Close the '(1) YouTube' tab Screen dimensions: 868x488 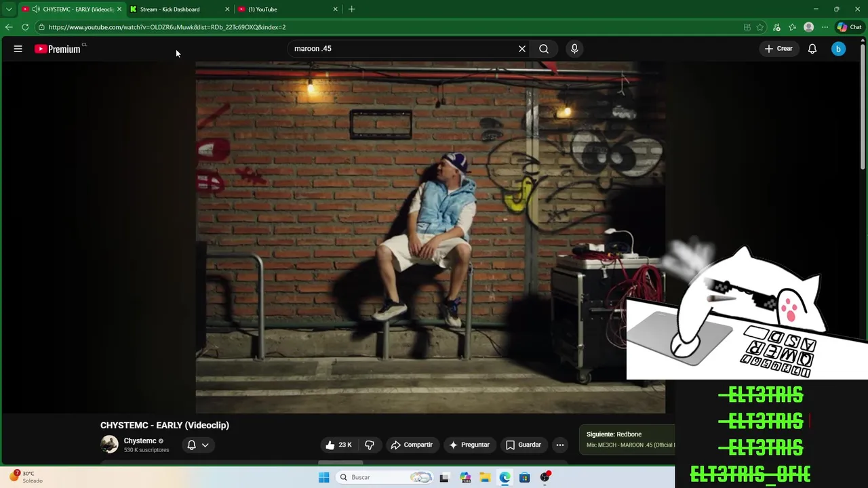click(x=335, y=9)
